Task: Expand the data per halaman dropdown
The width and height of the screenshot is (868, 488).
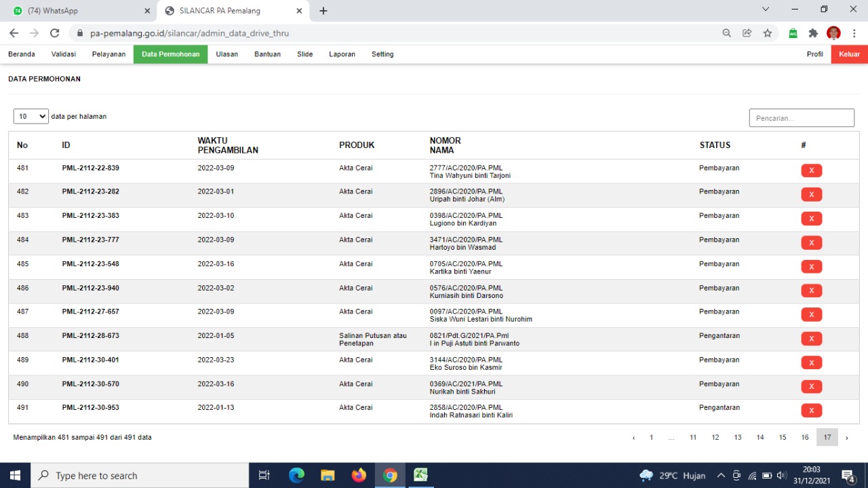Action: (31, 116)
